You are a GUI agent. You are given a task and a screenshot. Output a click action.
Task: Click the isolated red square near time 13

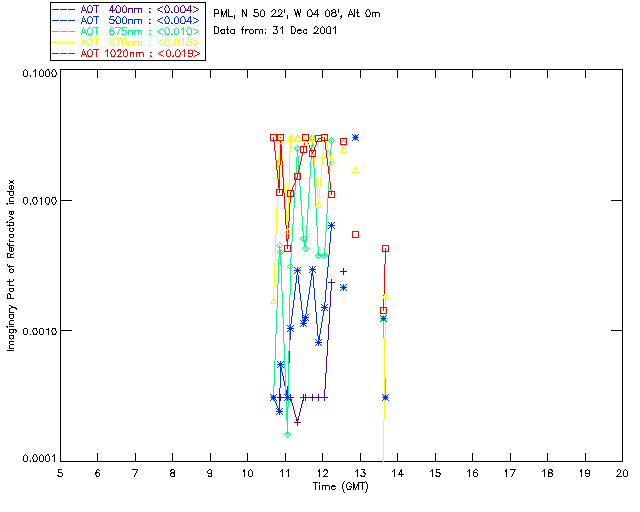356,235
